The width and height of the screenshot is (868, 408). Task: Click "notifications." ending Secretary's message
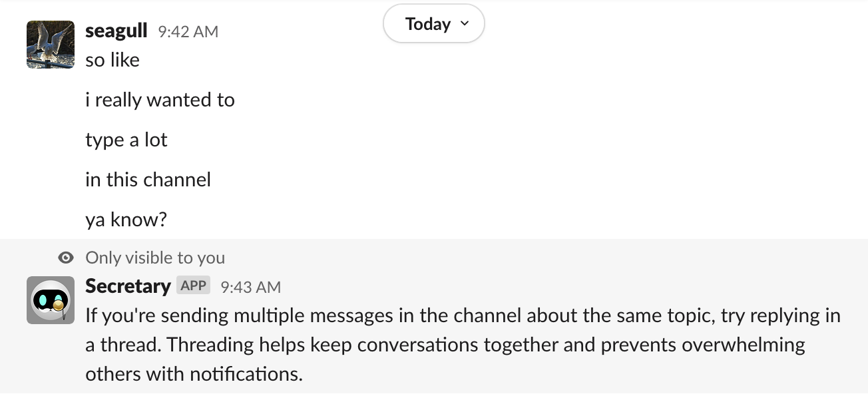click(246, 374)
